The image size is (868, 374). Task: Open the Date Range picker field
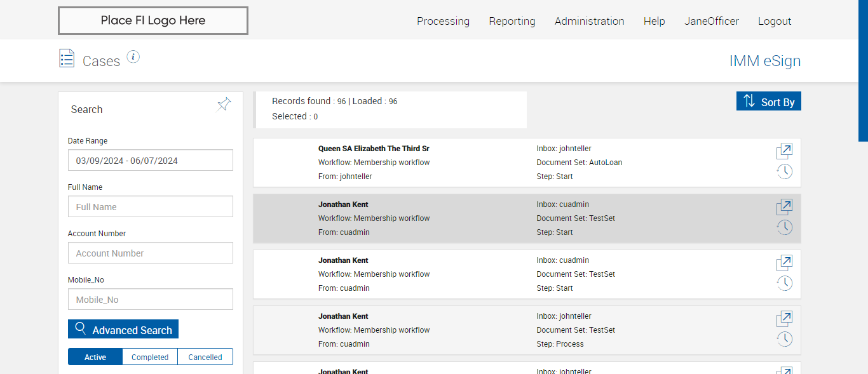[x=151, y=161]
